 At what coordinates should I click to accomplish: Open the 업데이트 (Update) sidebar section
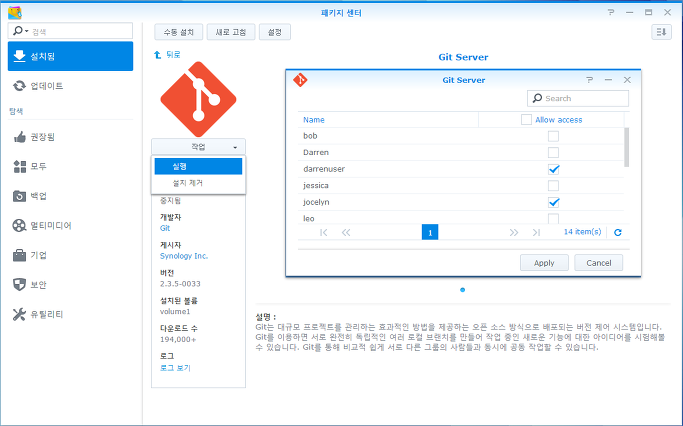pyautogui.click(x=70, y=86)
